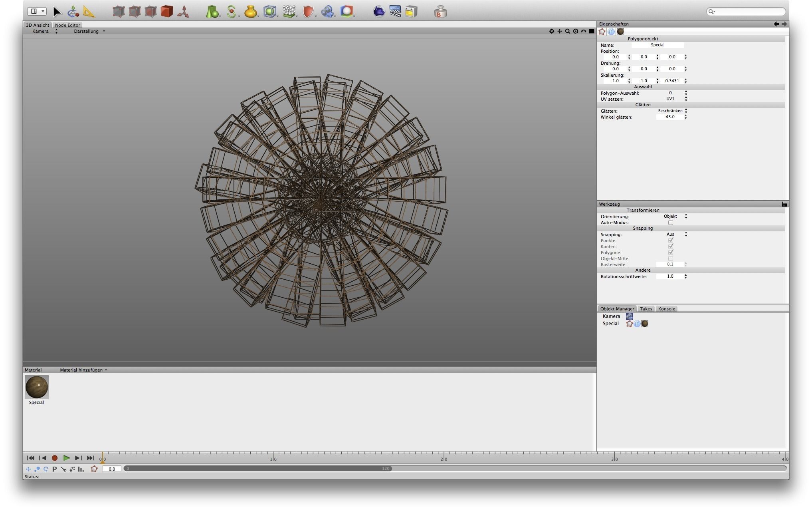The width and height of the screenshot is (812, 511).
Task: Click the Name field containing Special
Action: pos(658,45)
